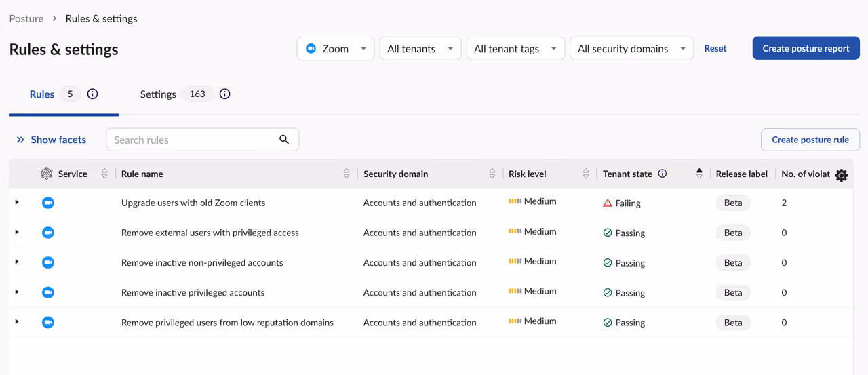Click the Posture breadcrumb link
868x375 pixels.
[26, 18]
